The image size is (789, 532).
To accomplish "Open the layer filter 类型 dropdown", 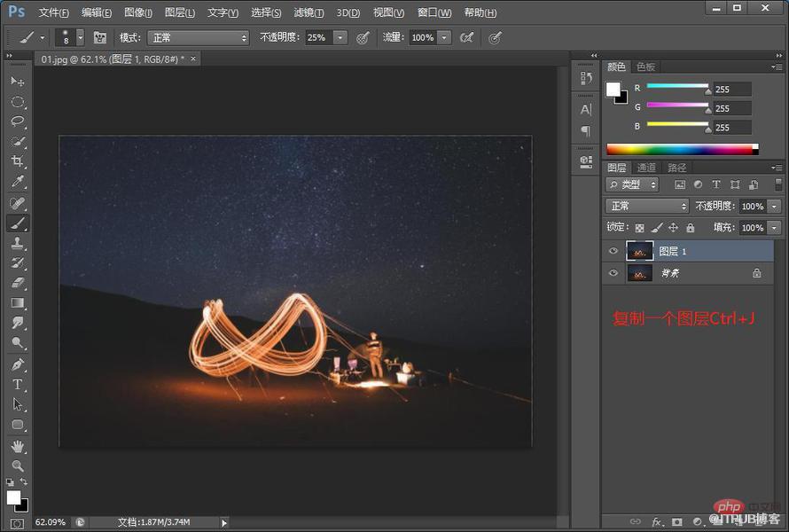I will (632, 184).
